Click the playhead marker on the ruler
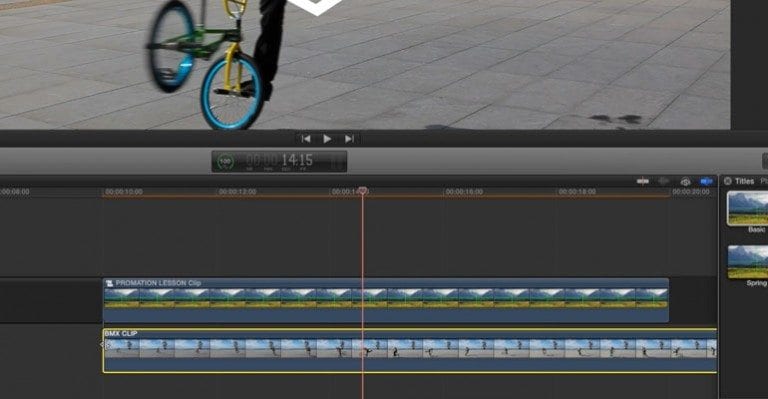768x399 pixels. (x=362, y=190)
